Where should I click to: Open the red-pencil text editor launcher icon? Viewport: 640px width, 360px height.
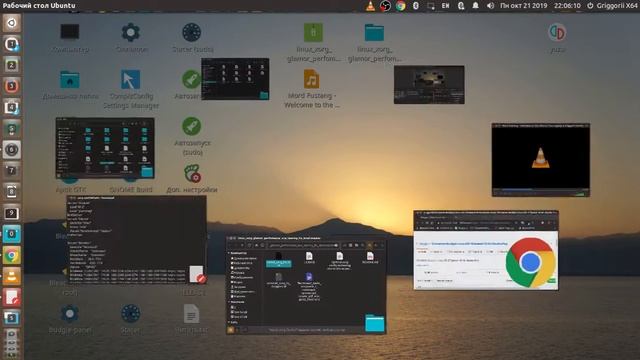(11, 298)
